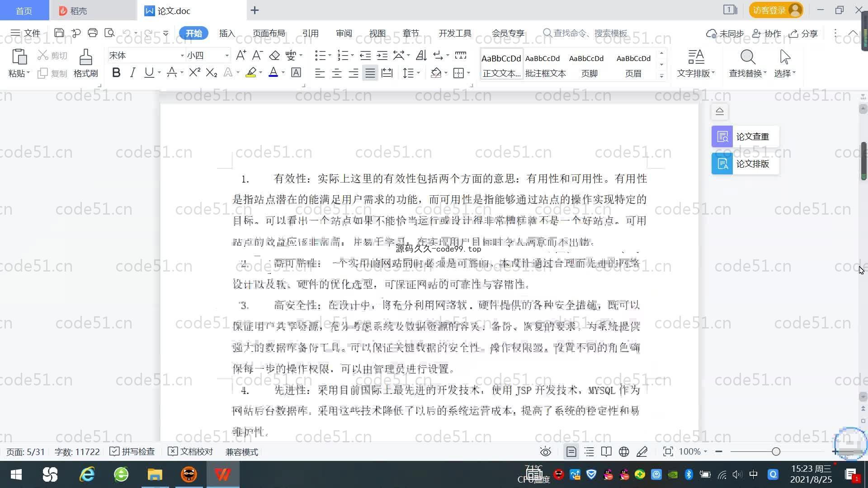This screenshot has width=868, height=488.
Task: Click the guest login (访客登录) button
Action: tap(776, 10)
